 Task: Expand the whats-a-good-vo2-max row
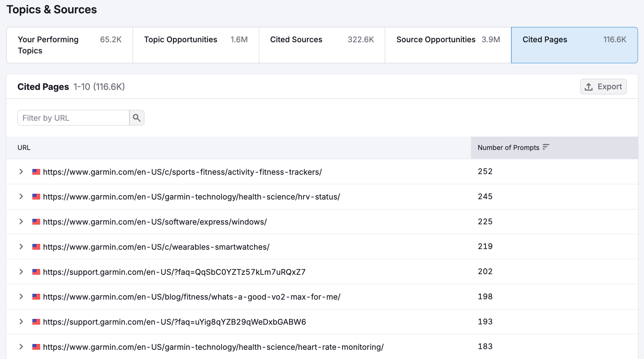coord(21,296)
